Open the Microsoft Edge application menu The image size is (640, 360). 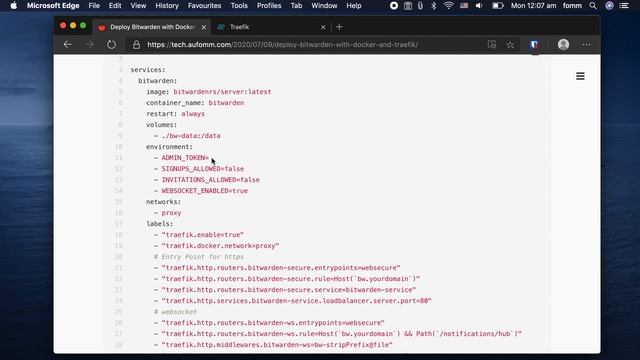point(53,6)
